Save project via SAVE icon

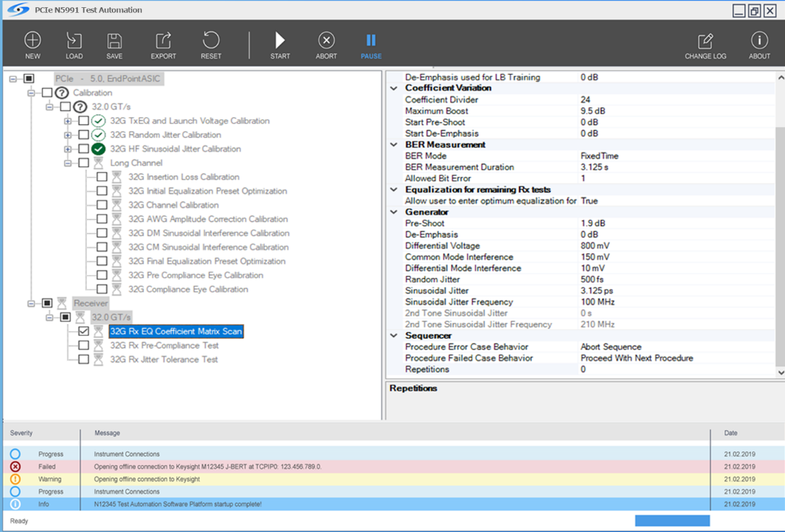tap(114, 45)
